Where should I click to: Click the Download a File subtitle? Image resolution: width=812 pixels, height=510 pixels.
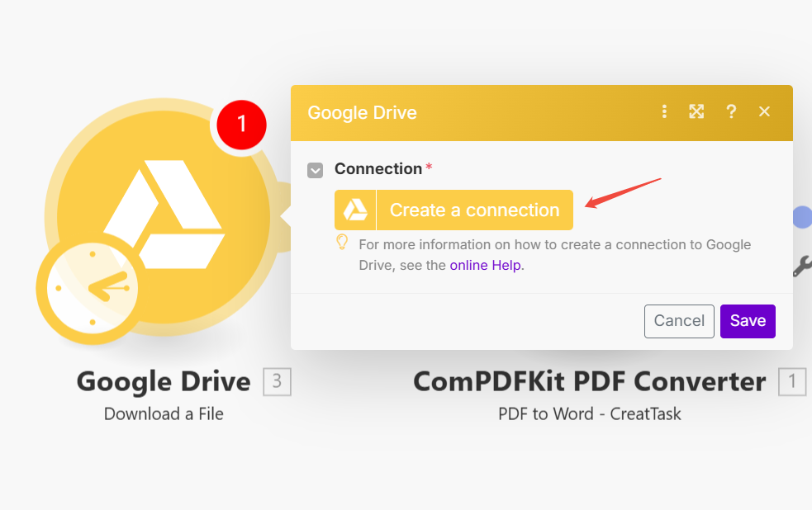(164, 413)
